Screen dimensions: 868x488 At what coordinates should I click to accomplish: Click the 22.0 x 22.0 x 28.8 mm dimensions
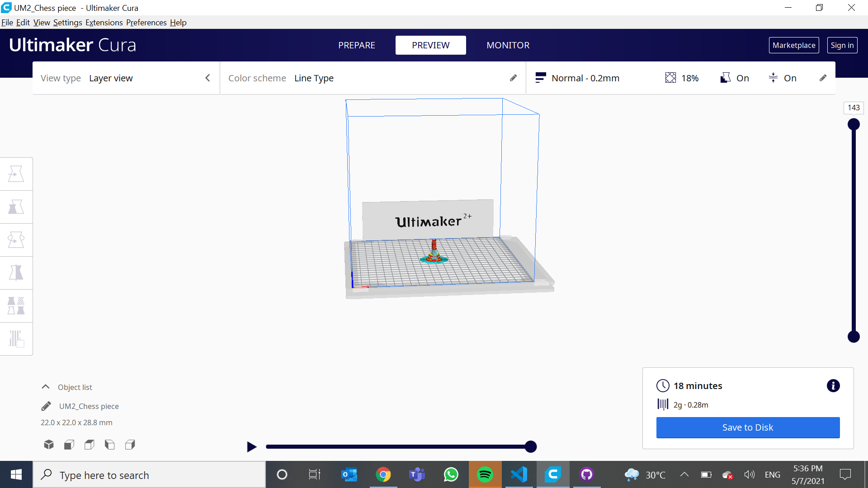(x=76, y=422)
